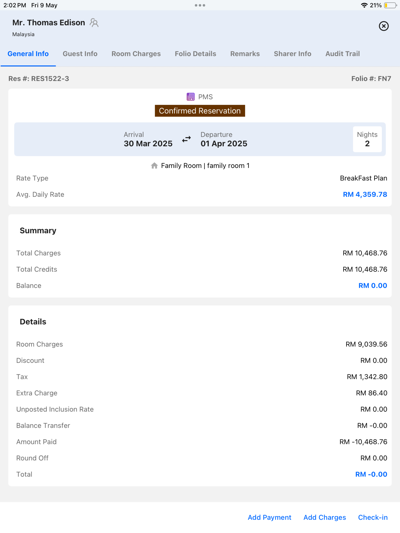
Task: Tap the Wi-Fi icon in status bar
Action: [x=364, y=5]
